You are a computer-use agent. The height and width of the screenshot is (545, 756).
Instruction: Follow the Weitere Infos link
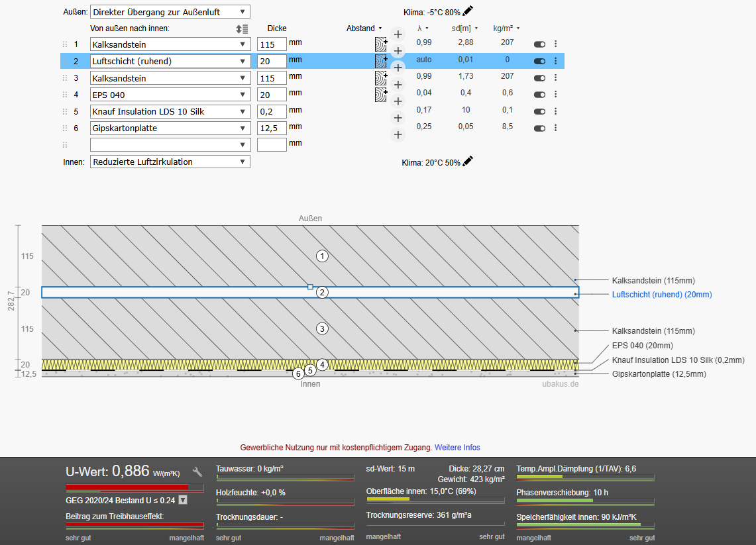457,447
